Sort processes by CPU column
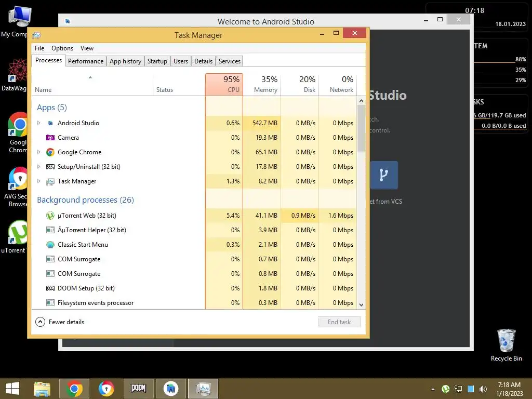The width and height of the screenshot is (532, 399). (x=224, y=85)
